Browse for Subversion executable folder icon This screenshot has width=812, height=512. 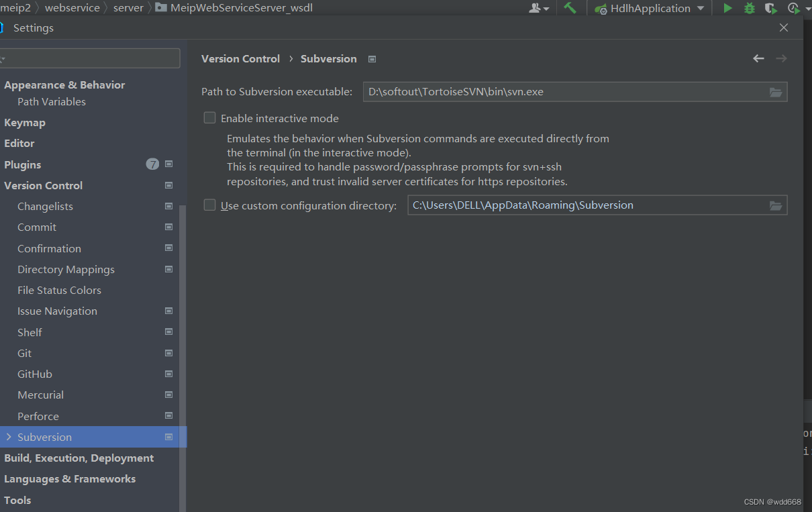tap(776, 92)
